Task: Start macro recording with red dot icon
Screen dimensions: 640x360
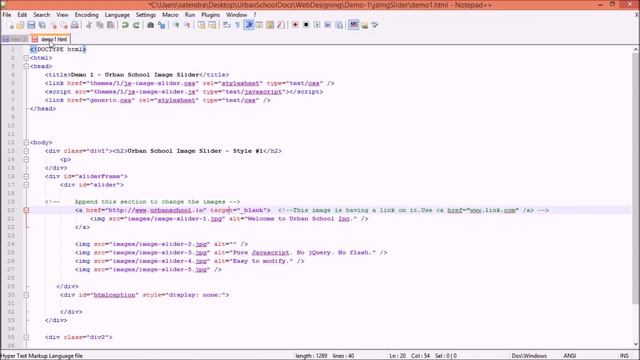Action: pyautogui.click(x=295, y=25)
